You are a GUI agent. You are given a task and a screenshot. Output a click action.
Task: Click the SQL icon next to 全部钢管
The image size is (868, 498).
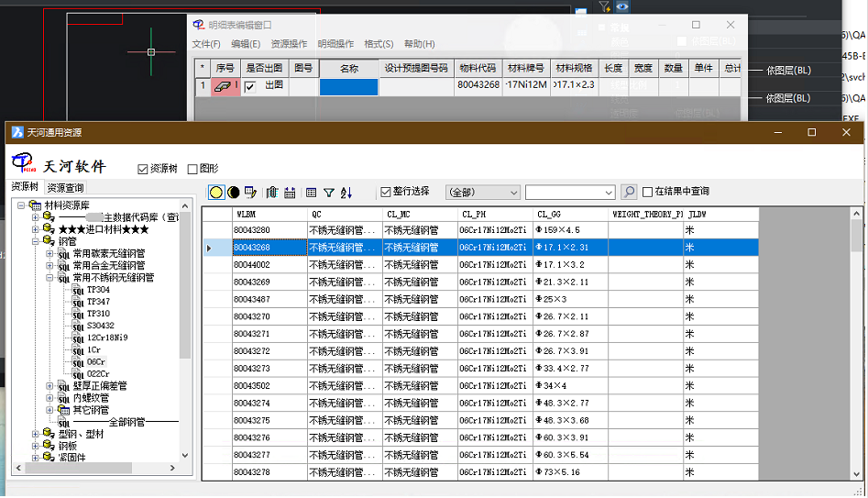tap(64, 423)
